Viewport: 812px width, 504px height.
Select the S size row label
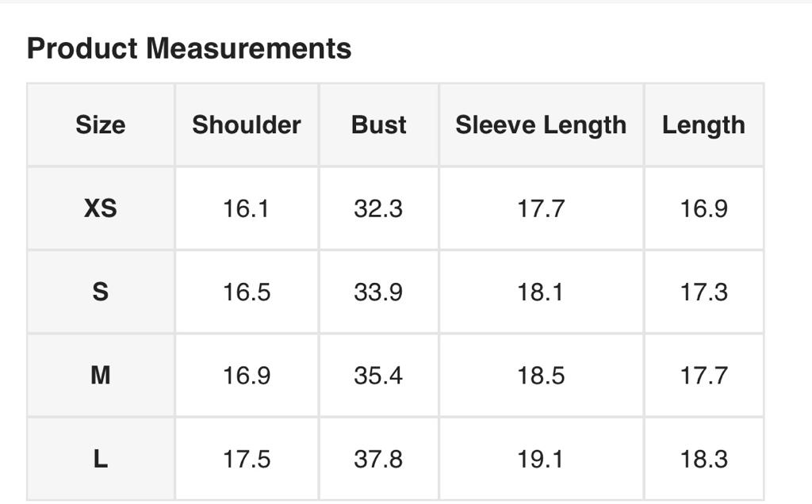click(x=101, y=292)
